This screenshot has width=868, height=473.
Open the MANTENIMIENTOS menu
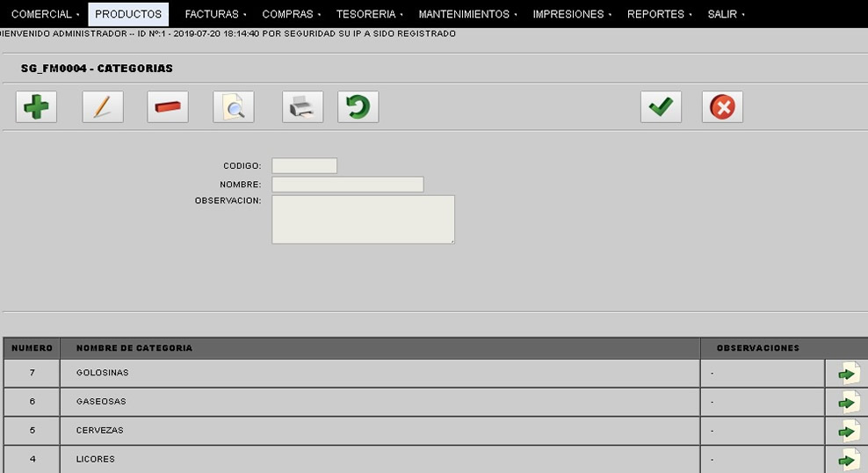pos(467,14)
